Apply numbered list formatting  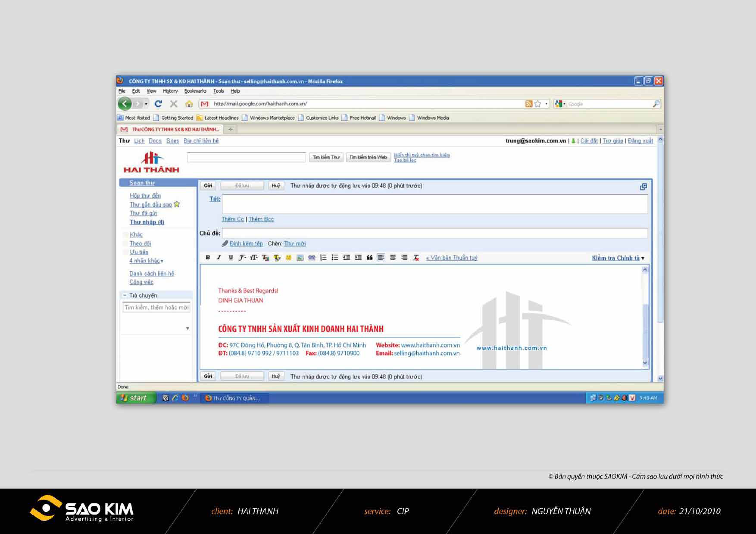323,258
